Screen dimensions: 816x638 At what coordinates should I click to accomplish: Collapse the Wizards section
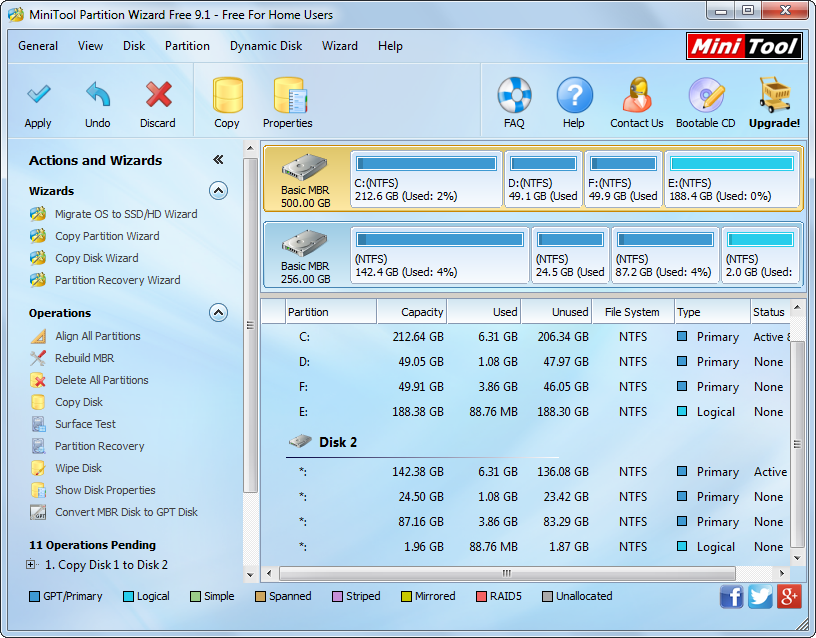coord(219,191)
